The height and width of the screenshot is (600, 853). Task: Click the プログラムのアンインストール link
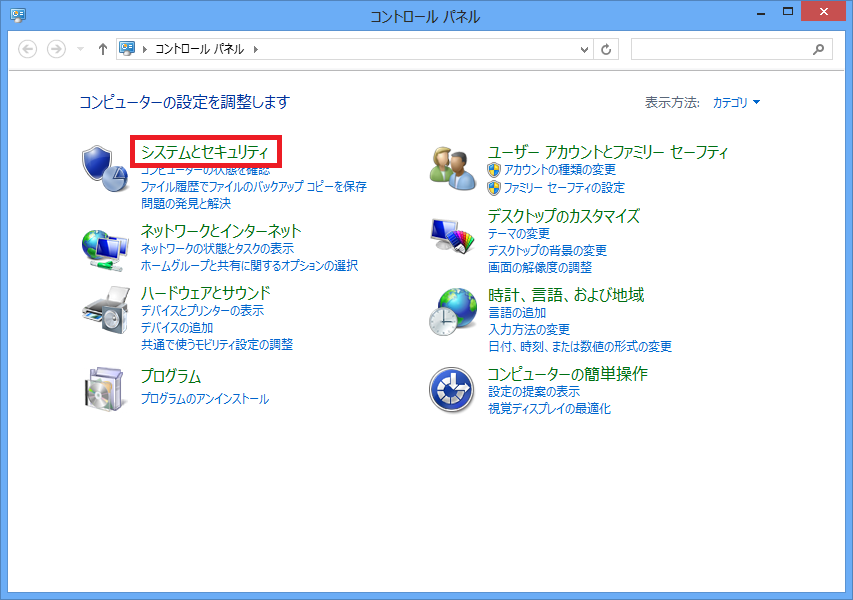[x=204, y=399]
